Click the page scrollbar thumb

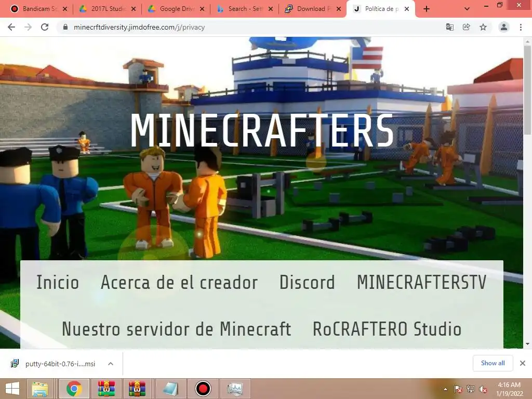pos(527,90)
